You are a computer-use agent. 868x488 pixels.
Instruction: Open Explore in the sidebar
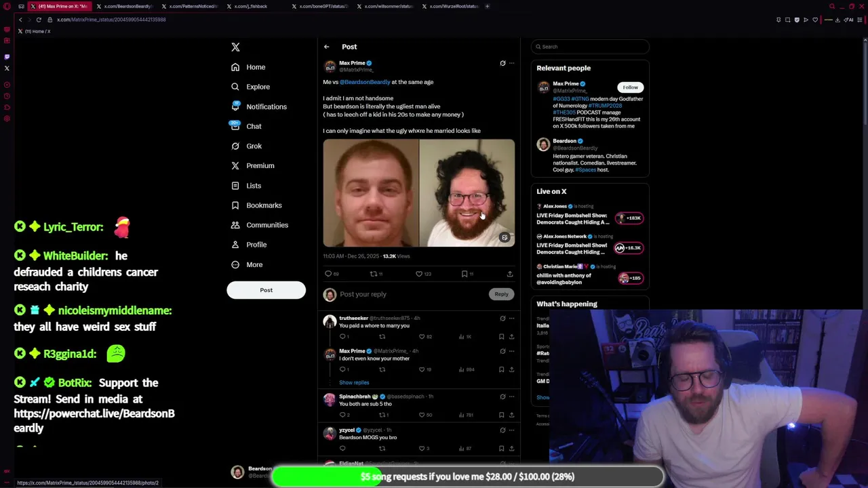tap(250, 87)
